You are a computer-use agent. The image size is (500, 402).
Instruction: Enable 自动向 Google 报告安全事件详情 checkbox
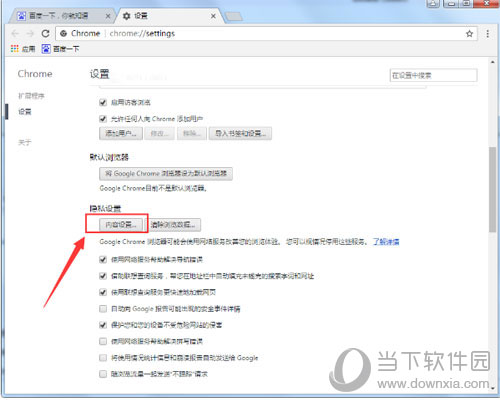tap(103, 309)
